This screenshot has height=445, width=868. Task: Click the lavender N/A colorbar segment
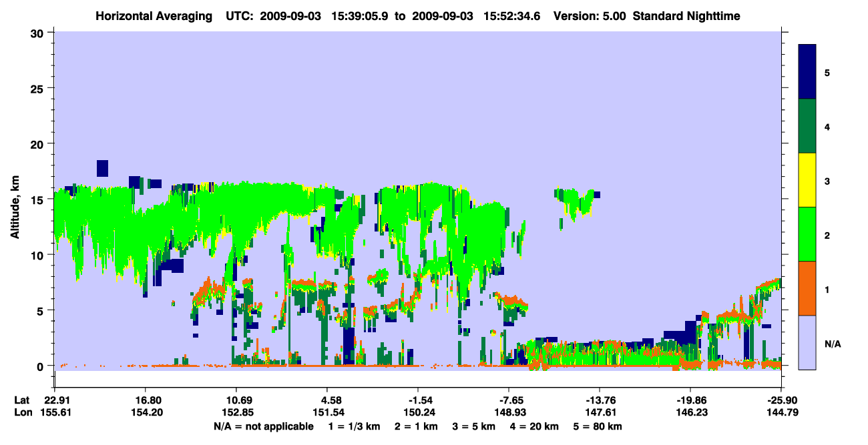click(x=807, y=342)
